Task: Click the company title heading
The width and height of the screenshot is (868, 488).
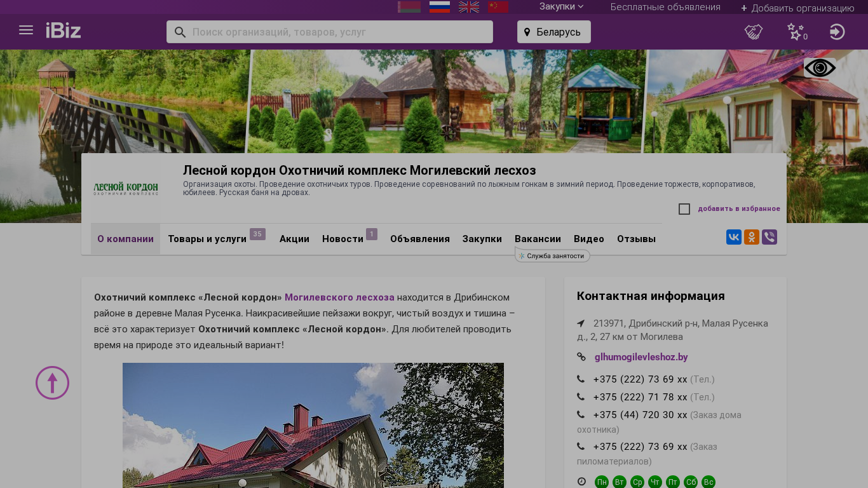Action: coord(360,170)
